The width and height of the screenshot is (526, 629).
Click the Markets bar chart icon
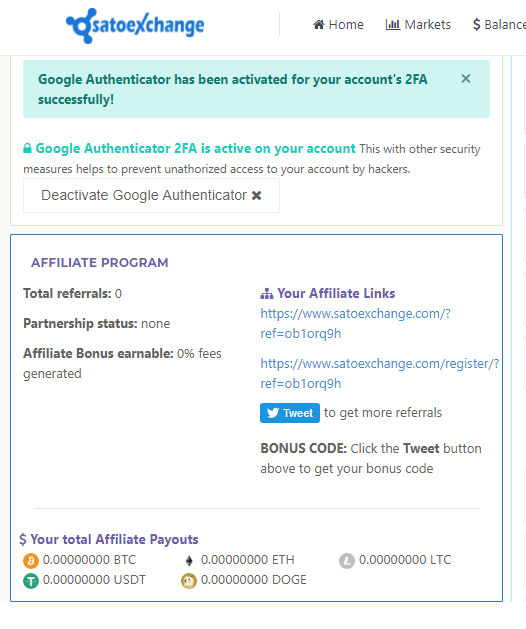point(392,24)
